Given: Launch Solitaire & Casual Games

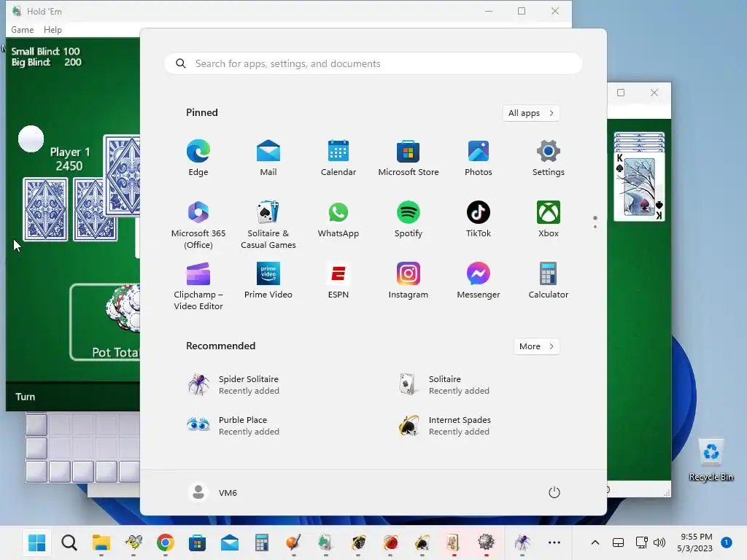Looking at the screenshot, I should [268, 225].
